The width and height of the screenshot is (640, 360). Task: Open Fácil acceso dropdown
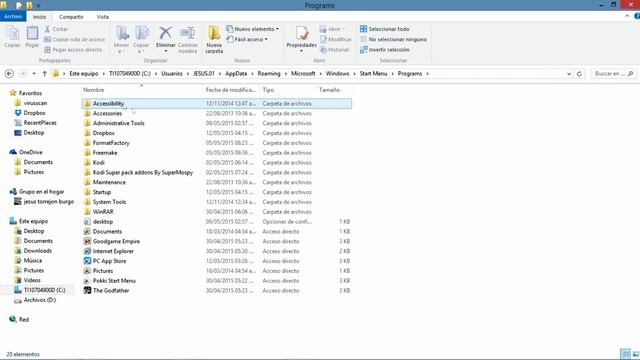pyautogui.click(x=247, y=40)
